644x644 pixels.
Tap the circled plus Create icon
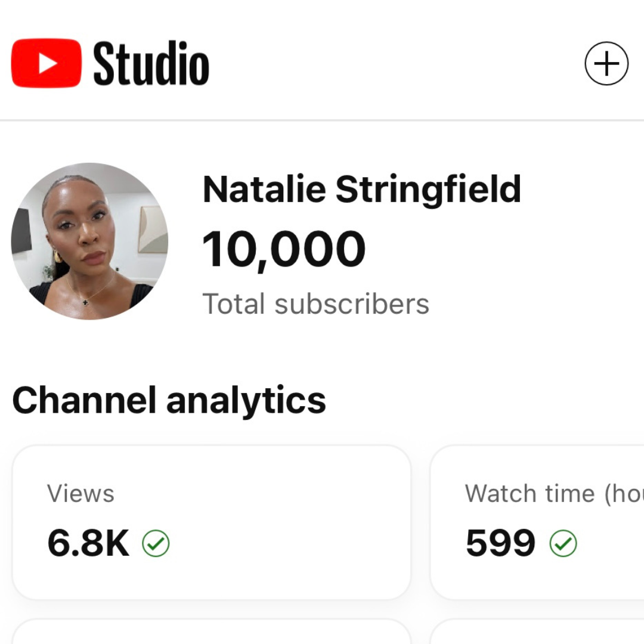click(606, 63)
